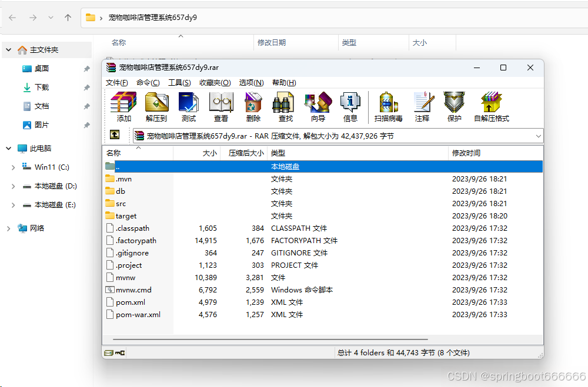588x387 pixels.
Task: Select the parent directory ".." row
Action: 322,166
